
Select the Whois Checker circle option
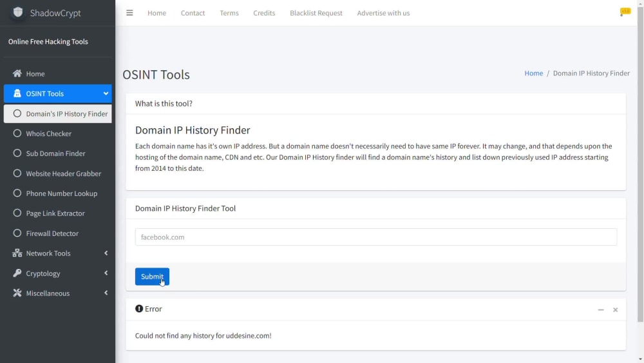[17, 133]
